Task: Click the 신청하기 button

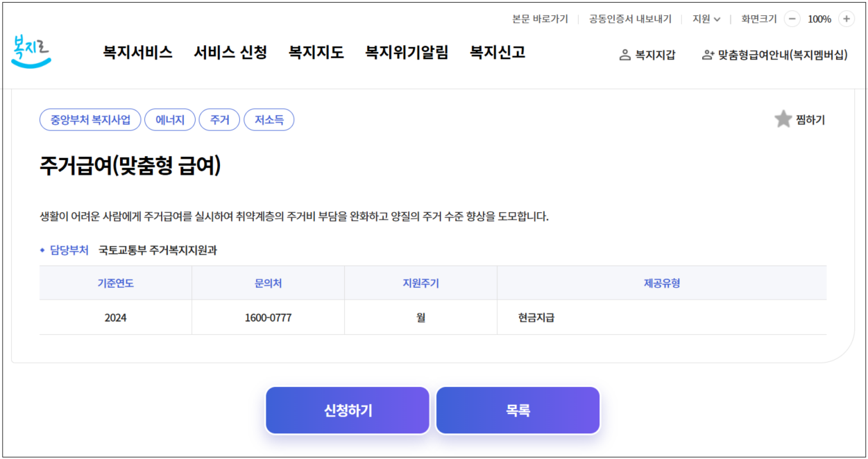Action: tap(347, 410)
